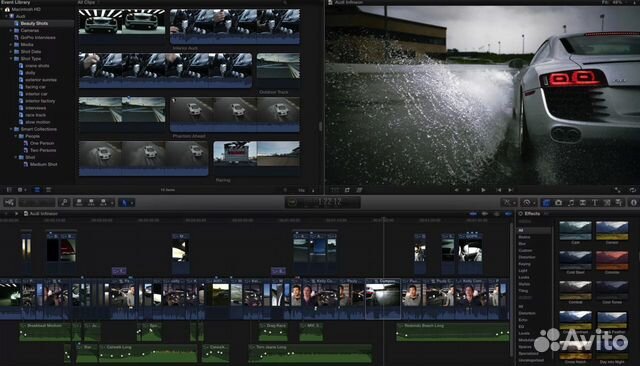640x366 pixels.
Task: Select the EQ audio effects category
Action: point(521,327)
